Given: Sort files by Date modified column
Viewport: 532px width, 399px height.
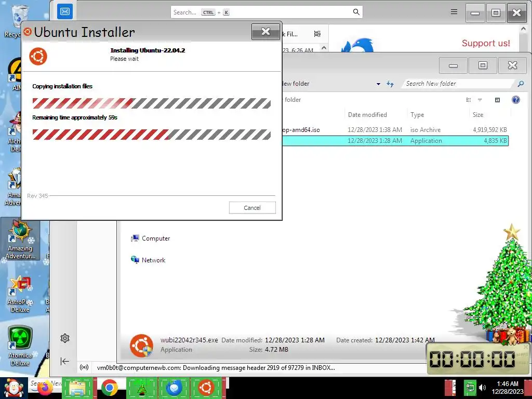Looking at the screenshot, I should click(367, 115).
